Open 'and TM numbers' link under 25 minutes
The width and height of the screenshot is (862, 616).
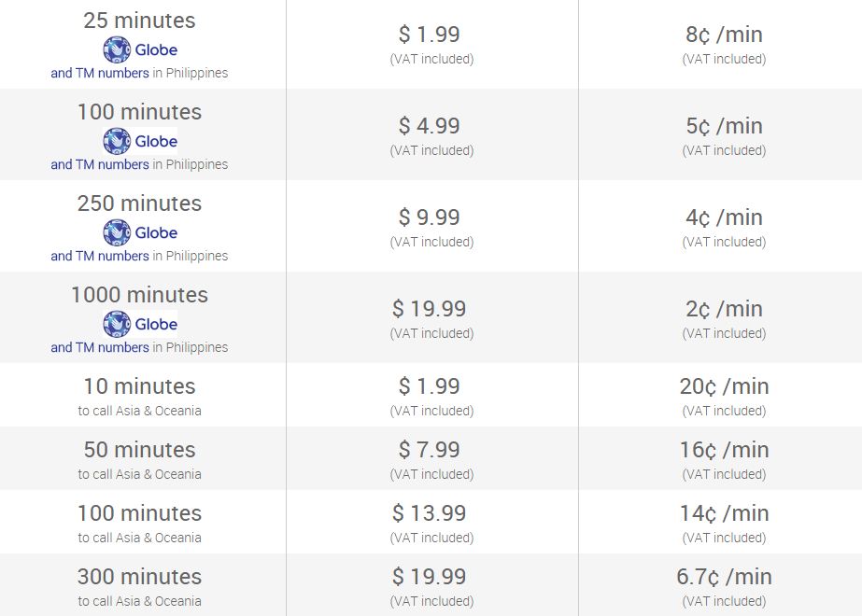point(100,73)
